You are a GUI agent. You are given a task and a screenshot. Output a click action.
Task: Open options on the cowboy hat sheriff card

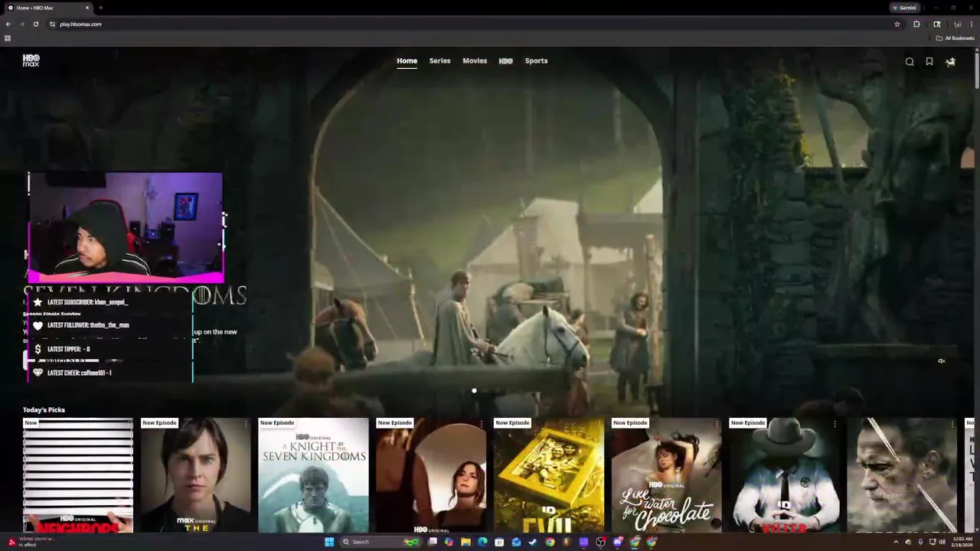(835, 423)
